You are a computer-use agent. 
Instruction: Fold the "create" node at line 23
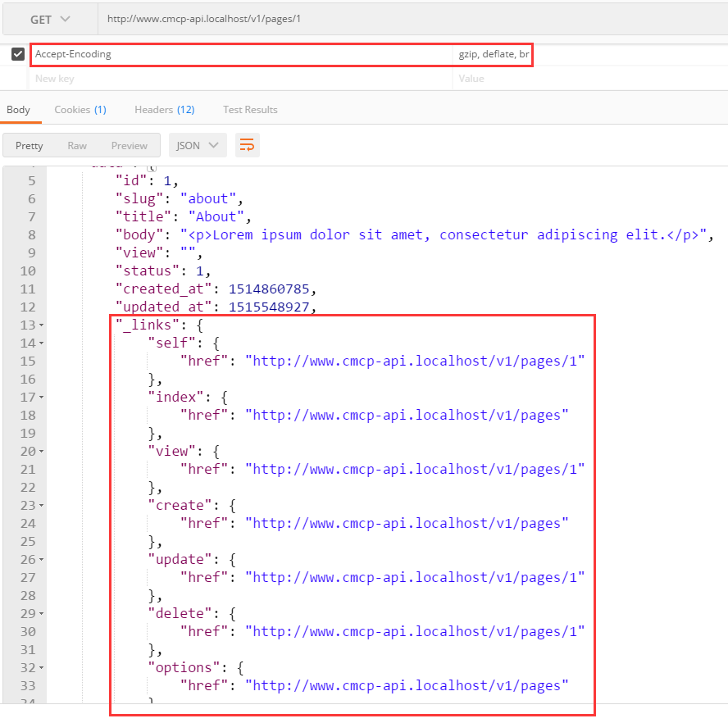pyautogui.click(x=41, y=506)
